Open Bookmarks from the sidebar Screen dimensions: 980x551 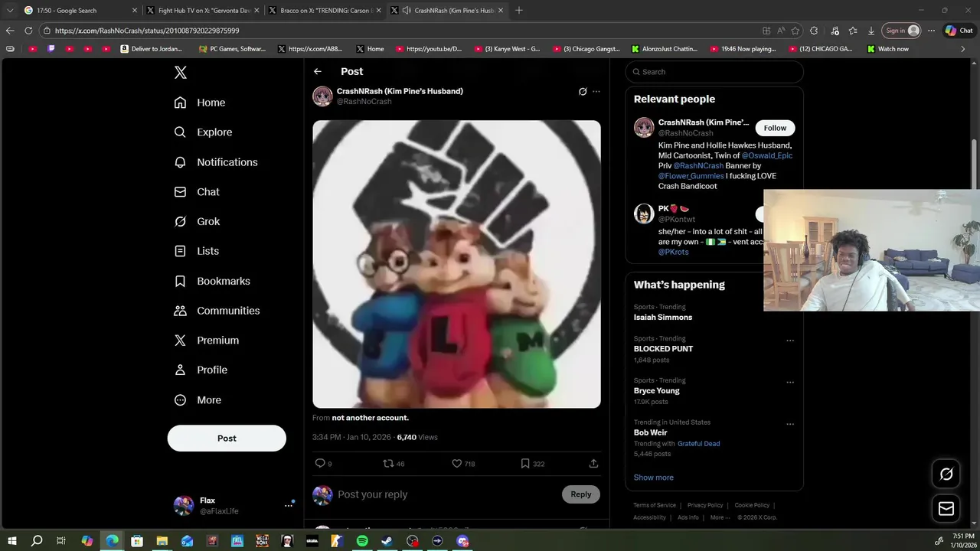[x=212, y=281]
